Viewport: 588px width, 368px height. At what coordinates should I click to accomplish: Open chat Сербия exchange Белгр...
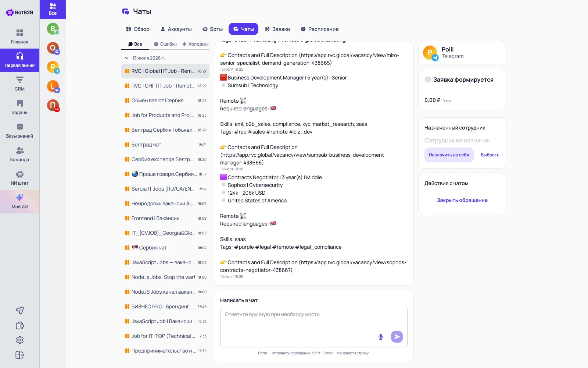coord(165,159)
